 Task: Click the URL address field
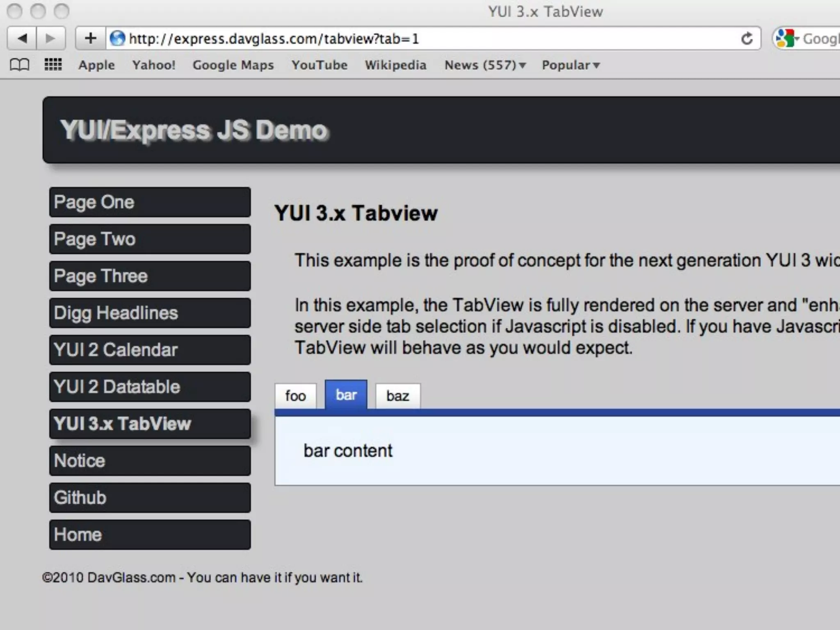click(410, 39)
